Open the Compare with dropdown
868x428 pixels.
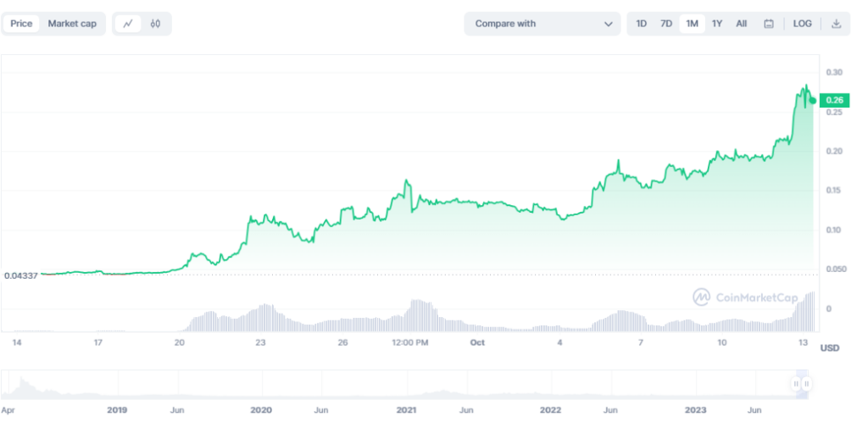point(542,24)
